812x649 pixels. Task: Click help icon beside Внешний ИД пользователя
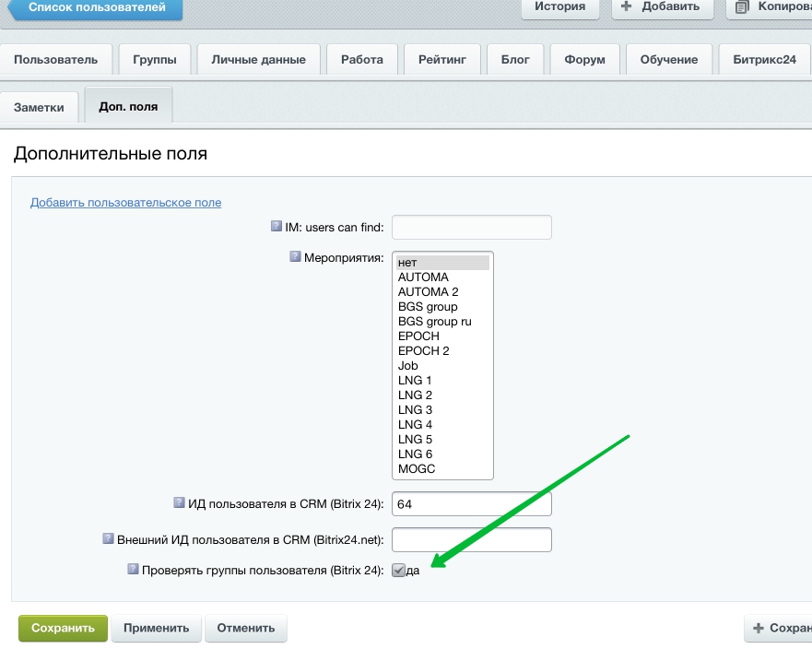coord(108,538)
